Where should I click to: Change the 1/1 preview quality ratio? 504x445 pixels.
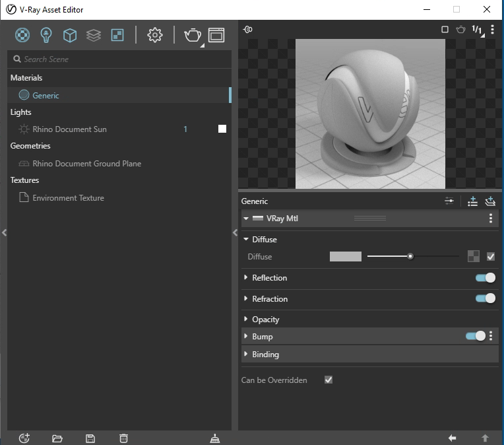click(x=478, y=30)
